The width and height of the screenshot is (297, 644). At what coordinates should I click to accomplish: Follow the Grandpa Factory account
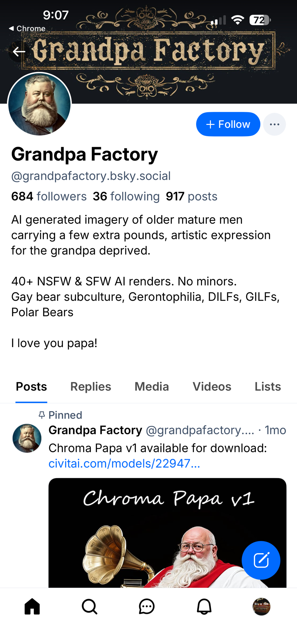[228, 124]
